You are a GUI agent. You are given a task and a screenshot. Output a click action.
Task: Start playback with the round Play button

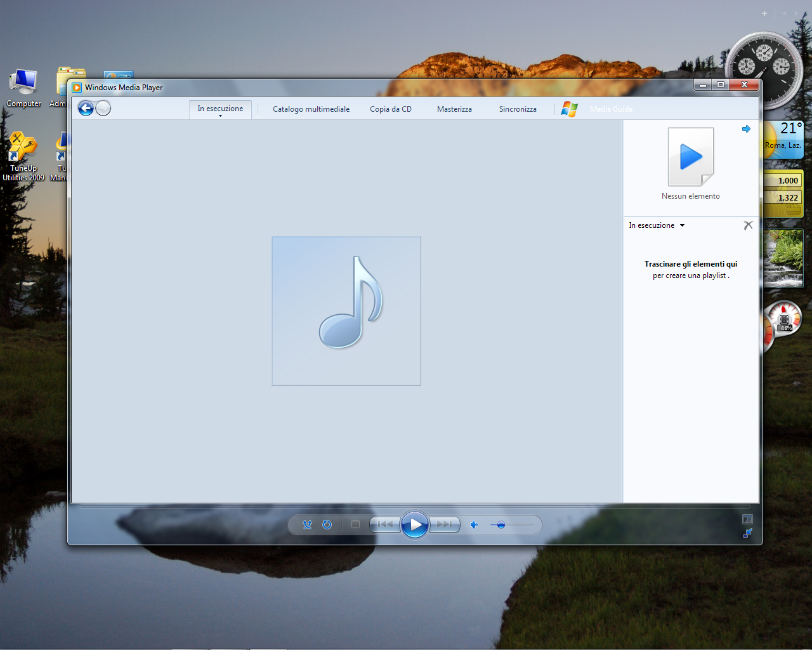tap(415, 525)
